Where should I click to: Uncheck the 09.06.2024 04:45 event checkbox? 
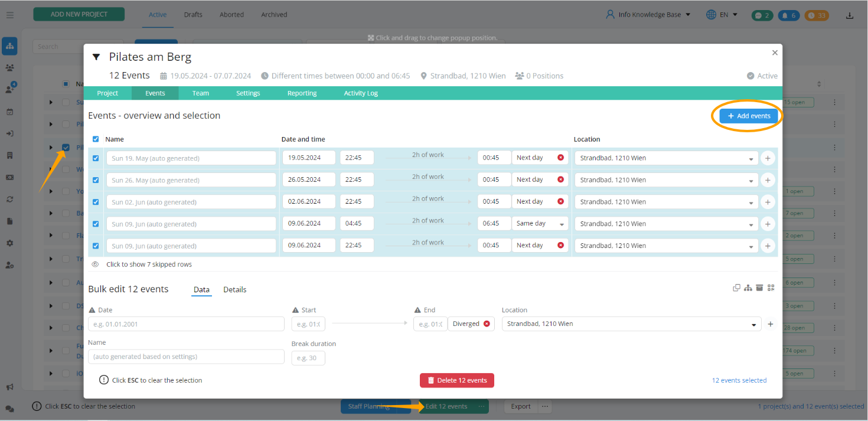point(96,224)
